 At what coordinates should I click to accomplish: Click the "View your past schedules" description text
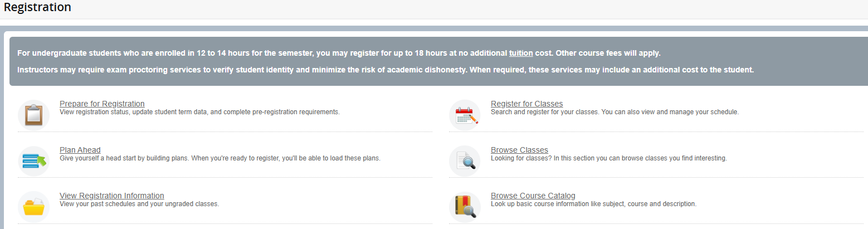point(139,204)
